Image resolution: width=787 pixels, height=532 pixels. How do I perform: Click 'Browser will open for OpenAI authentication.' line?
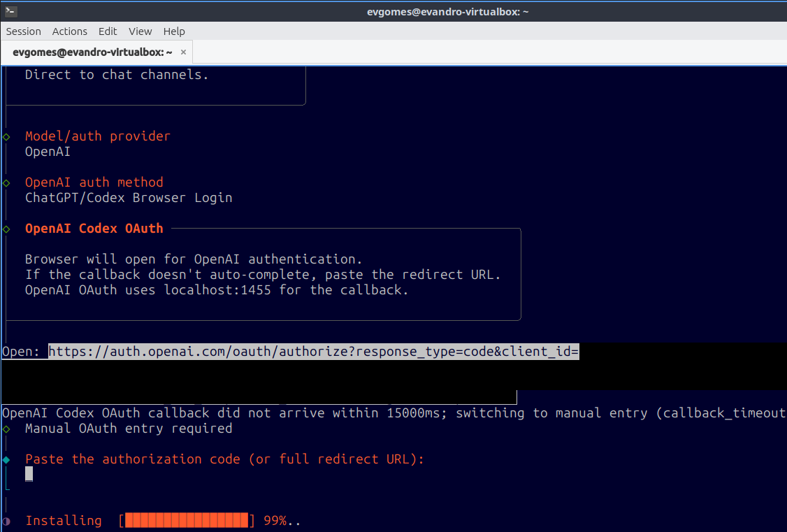pyautogui.click(x=194, y=259)
